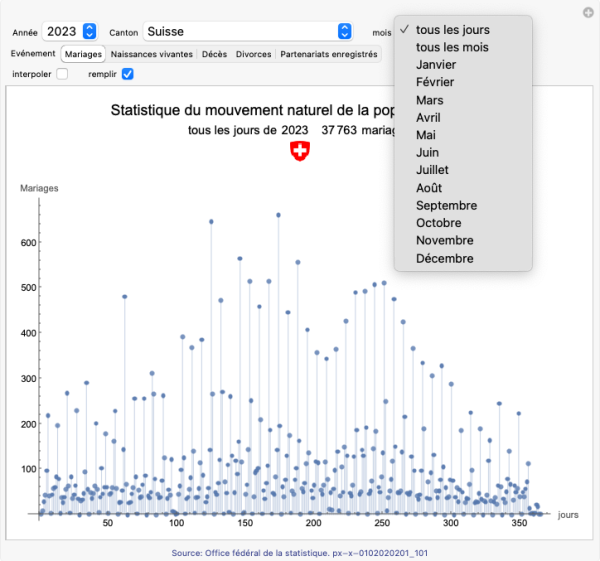Select Décembre from month menu

(x=445, y=258)
